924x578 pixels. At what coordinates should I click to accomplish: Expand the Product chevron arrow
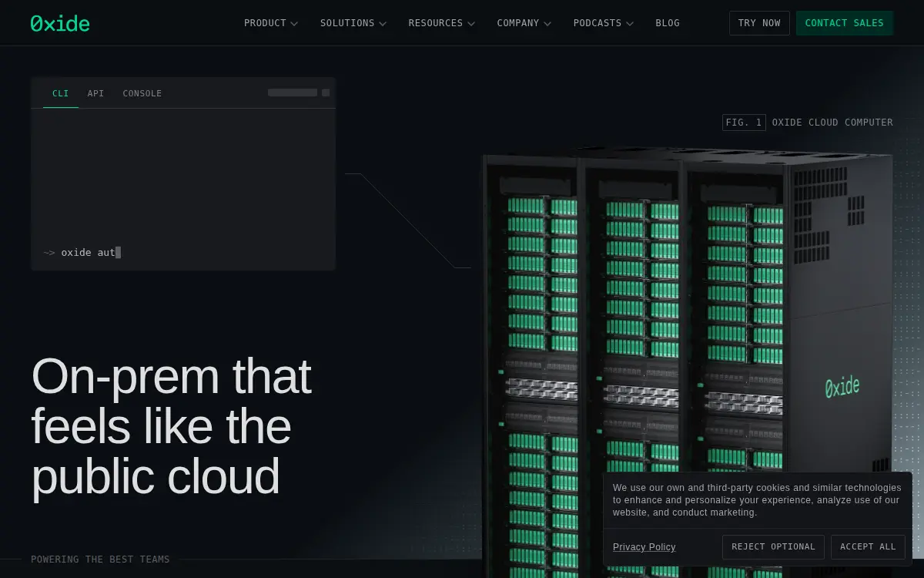tap(294, 24)
